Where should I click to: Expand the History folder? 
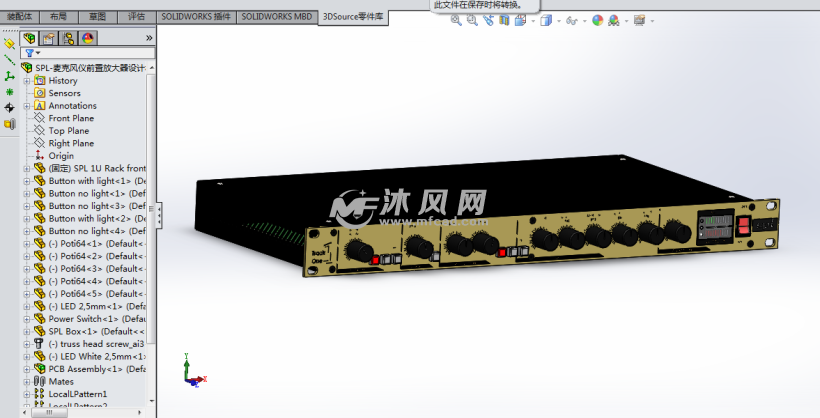coord(27,81)
